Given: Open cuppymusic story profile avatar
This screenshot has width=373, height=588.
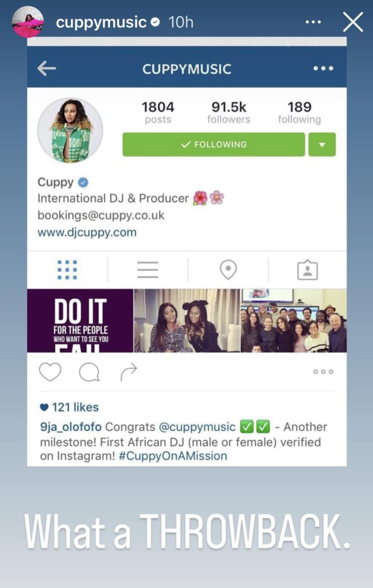Looking at the screenshot, I should 28,22.
